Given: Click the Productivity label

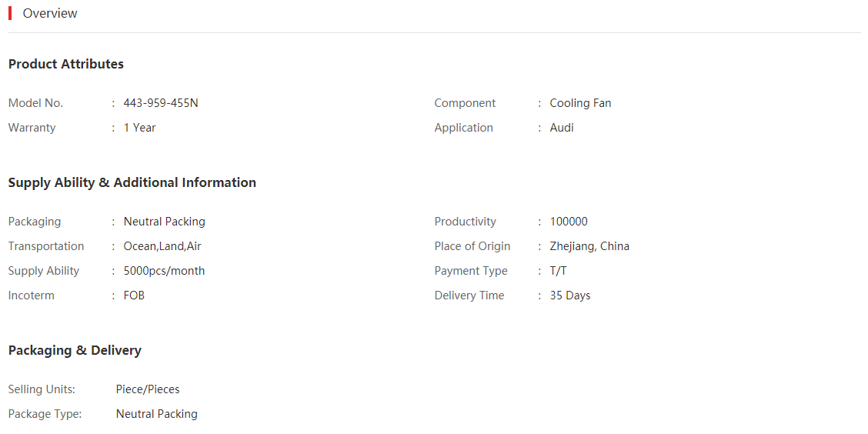Looking at the screenshot, I should (x=465, y=222).
